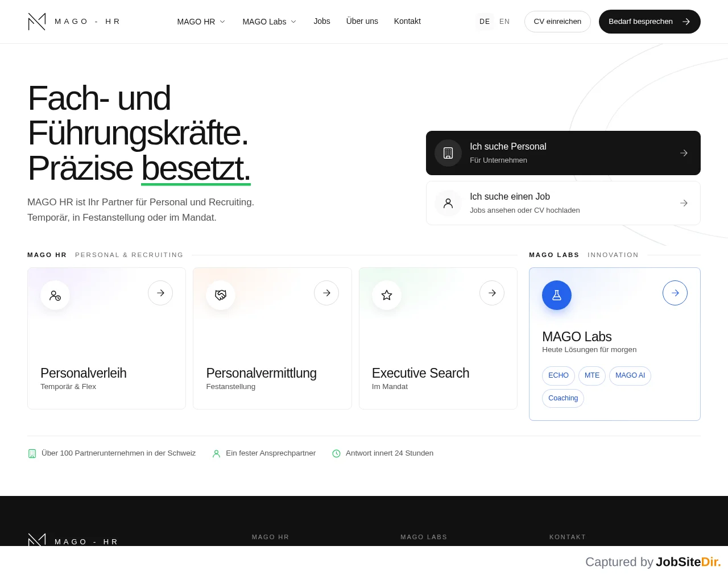728x579 pixels.
Task: Click arrow button on Executive Search card
Action: (x=492, y=293)
